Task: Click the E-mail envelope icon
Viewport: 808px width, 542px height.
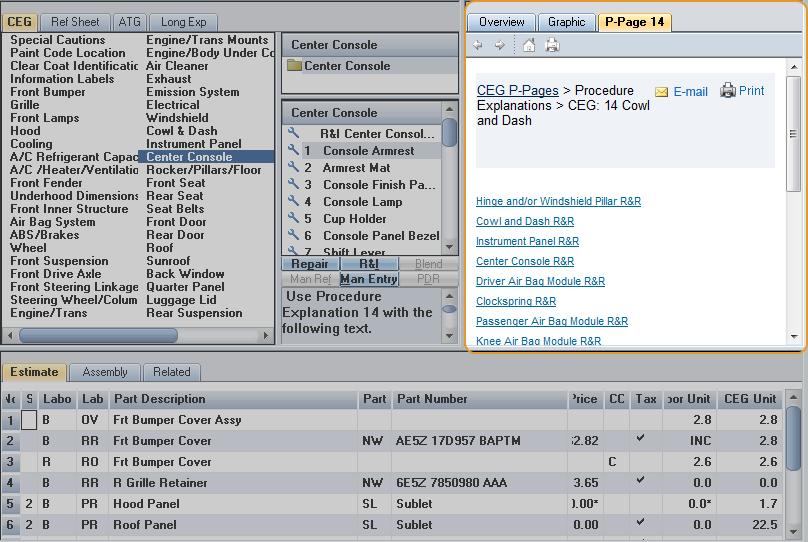Action: point(661,92)
